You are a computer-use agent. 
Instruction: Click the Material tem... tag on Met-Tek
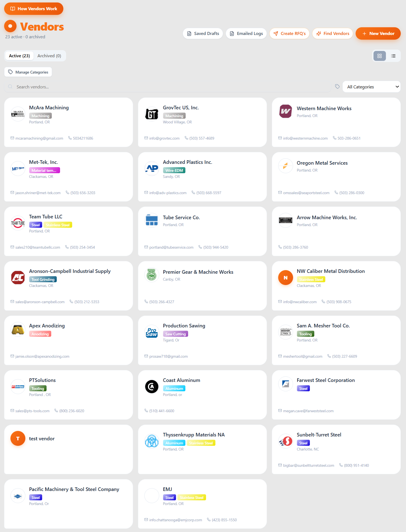coord(45,170)
